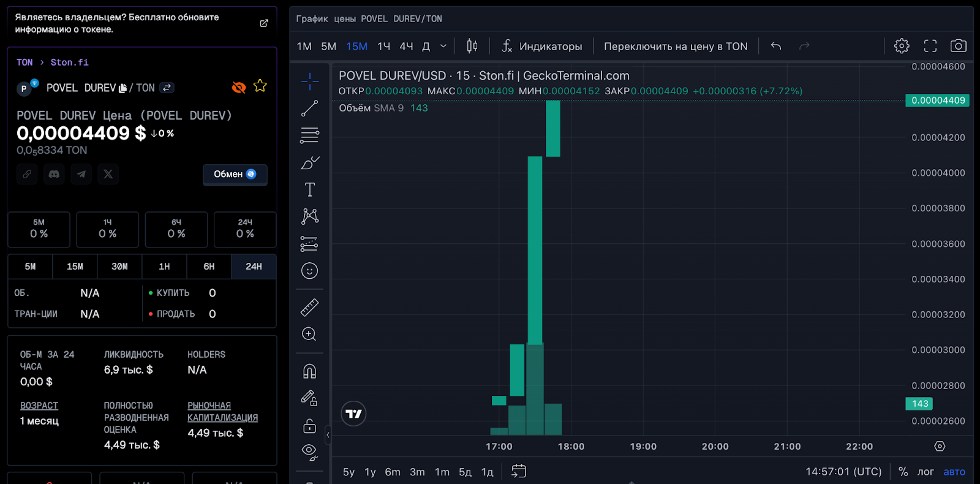Open the chart patterns tool
The height and width of the screenshot is (484, 980).
pyautogui.click(x=310, y=216)
